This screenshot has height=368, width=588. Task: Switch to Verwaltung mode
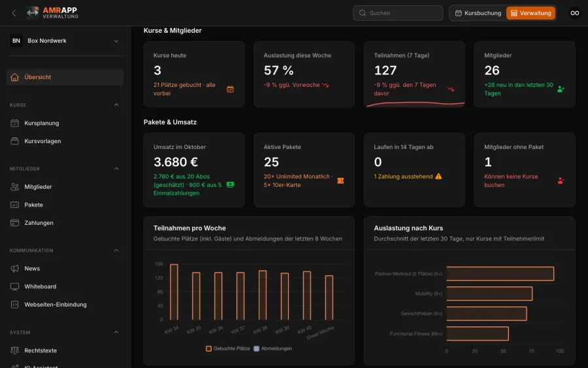[x=531, y=13]
